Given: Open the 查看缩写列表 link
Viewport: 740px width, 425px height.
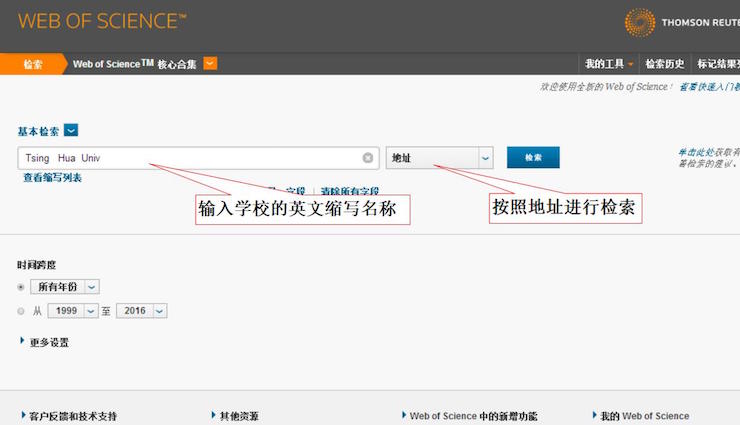Looking at the screenshot, I should [52, 178].
